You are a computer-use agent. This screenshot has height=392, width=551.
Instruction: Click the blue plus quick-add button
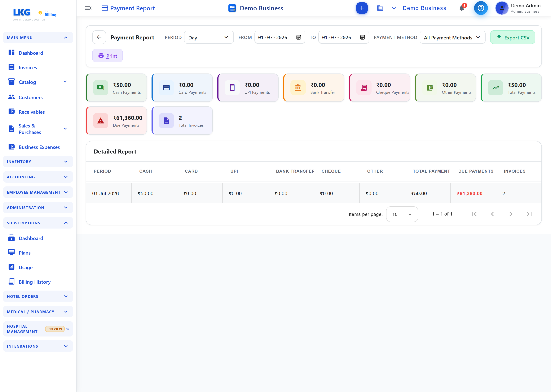(x=362, y=8)
